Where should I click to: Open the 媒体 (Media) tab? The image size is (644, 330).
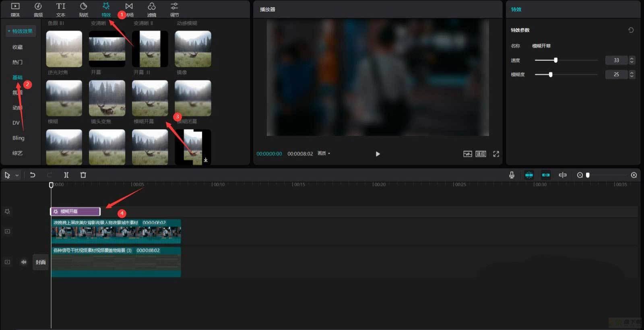(15, 9)
